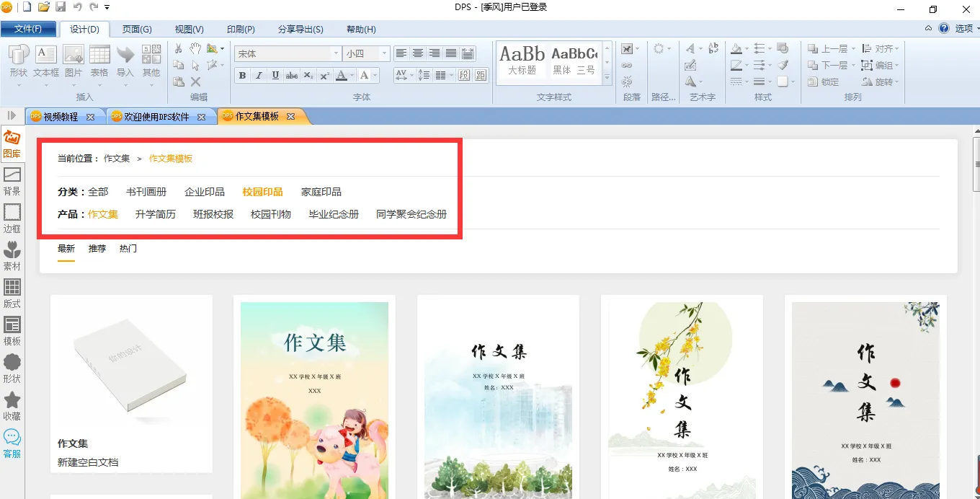Viewport: 980px width, 499px height.
Task: Pick the font color A swatch
Action: pos(342,76)
